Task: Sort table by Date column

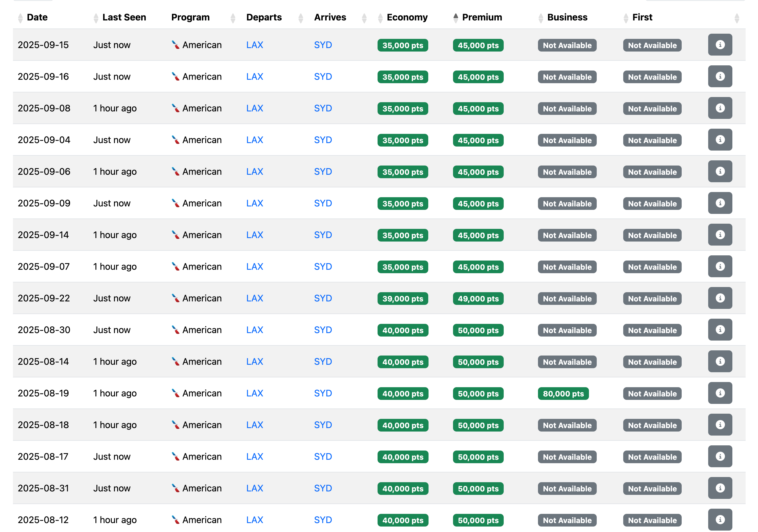Action: [x=37, y=18]
